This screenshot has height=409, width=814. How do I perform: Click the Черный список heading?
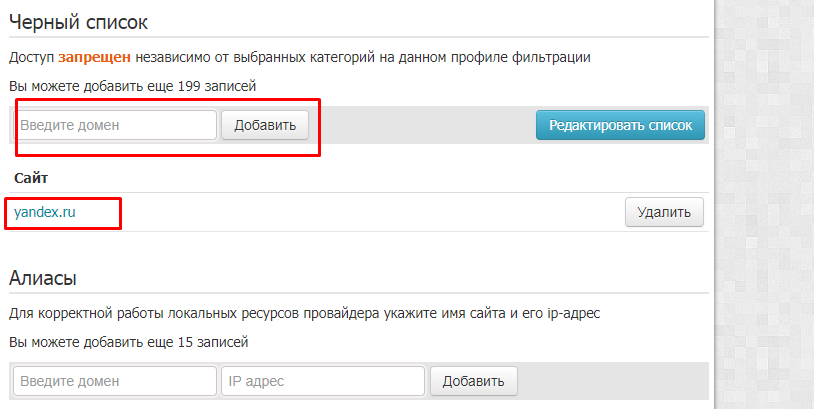coord(78,22)
